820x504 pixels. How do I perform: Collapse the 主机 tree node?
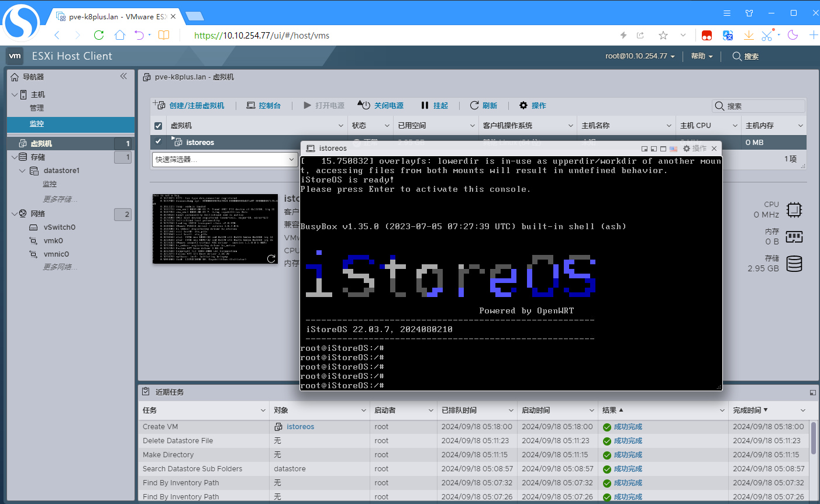click(x=14, y=94)
